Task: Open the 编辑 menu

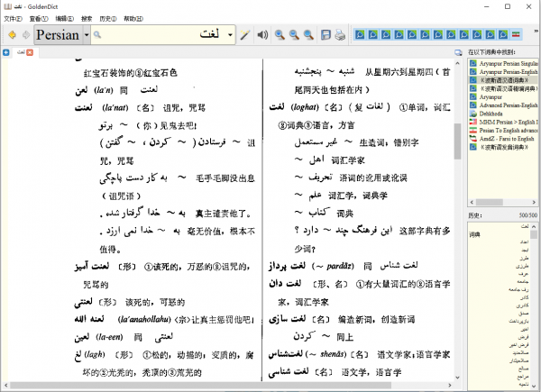Action: [65, 19]
